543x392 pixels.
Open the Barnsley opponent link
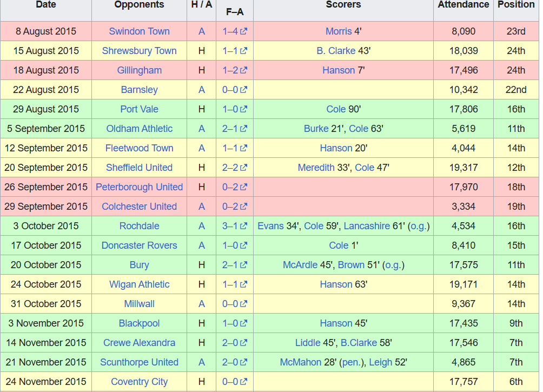(139, 90)
